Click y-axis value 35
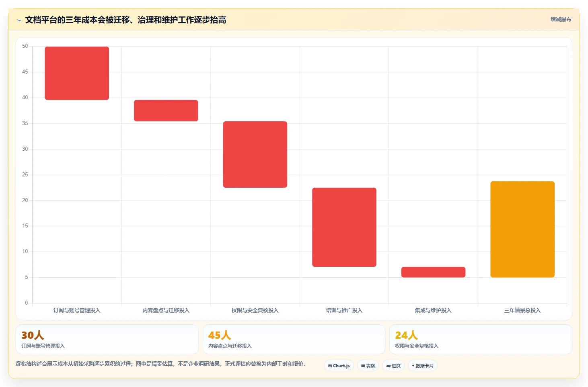The height and width of the screenshot is (387, 588). 25,123
